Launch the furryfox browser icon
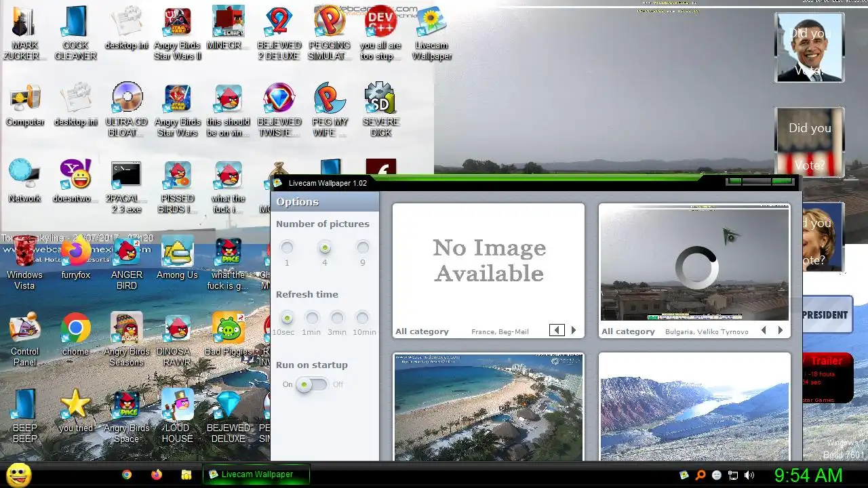868x488 pixels. [75, 258]
